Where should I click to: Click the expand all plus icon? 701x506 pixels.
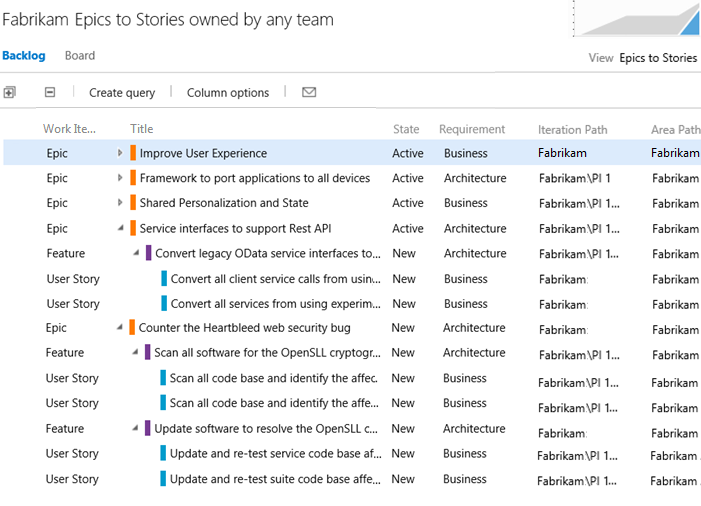pyautogui.click(x=9, y=92)
